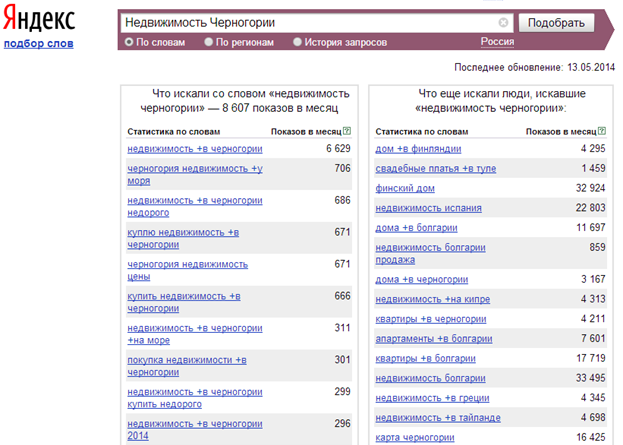Screen dimensions: 623x445
Task: Open the подбор слов link
Action: [x=39, y=43]
